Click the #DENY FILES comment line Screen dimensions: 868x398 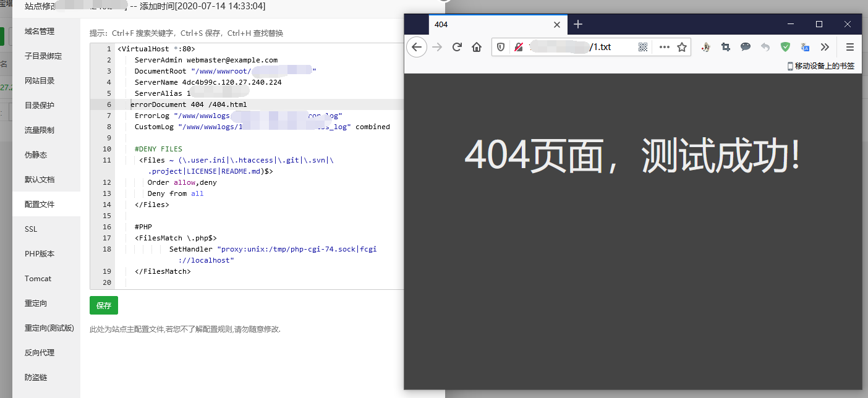point(158,149)
